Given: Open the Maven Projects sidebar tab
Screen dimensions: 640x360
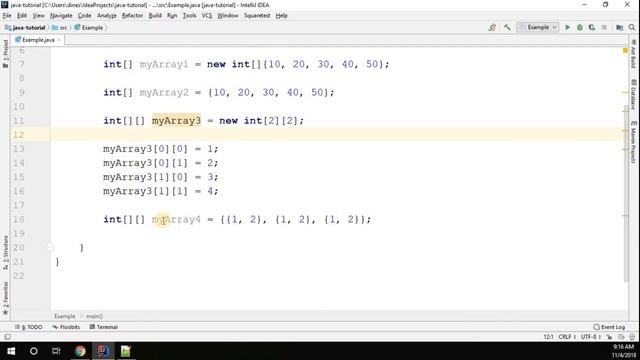Looking at the screenshot, I should 633,142.
